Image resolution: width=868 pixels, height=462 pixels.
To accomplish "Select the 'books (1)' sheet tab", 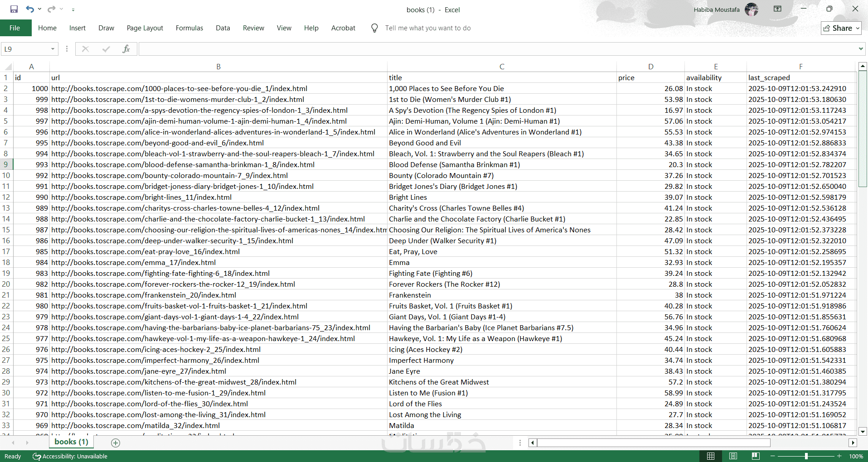I will pyautogui.click(x=71, y=442).
